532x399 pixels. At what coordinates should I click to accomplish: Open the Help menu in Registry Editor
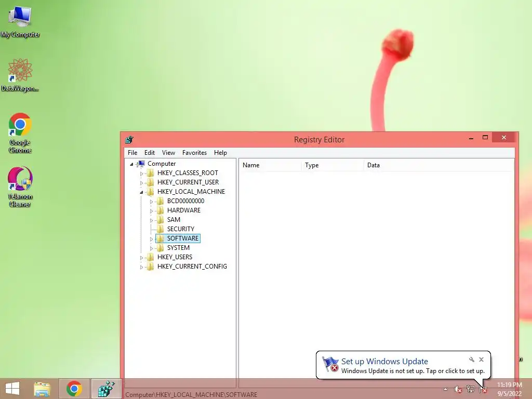[x=220, y=153]
